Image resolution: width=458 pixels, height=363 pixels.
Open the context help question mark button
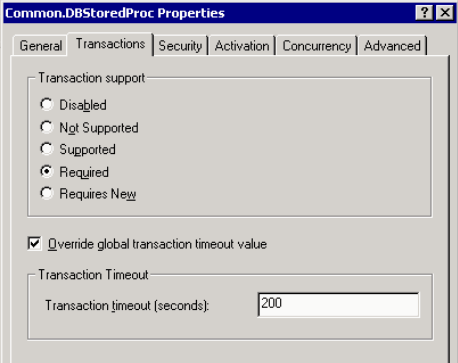pos(424,13)
